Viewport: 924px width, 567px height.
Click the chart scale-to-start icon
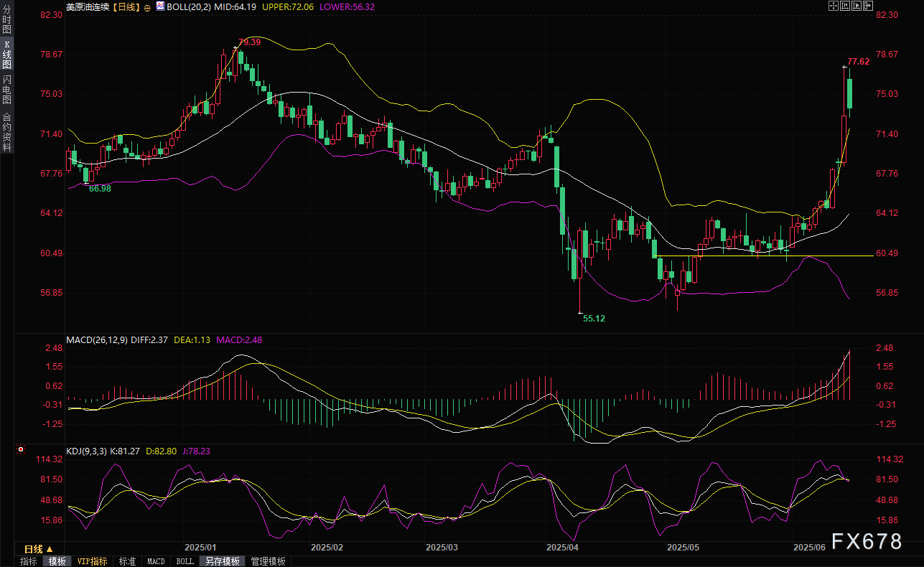844,6
